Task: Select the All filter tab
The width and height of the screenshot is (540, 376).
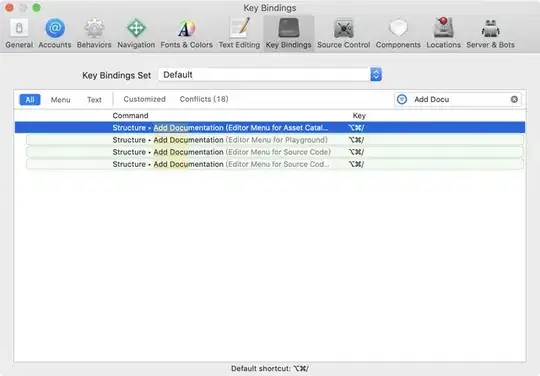Action: click(x=30, y=100)
